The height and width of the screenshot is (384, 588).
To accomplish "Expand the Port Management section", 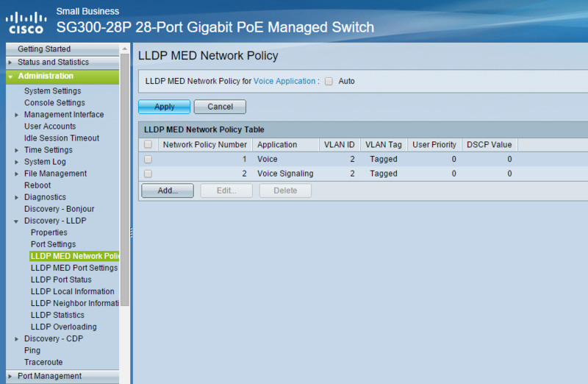I will click(x=10, y=377).
